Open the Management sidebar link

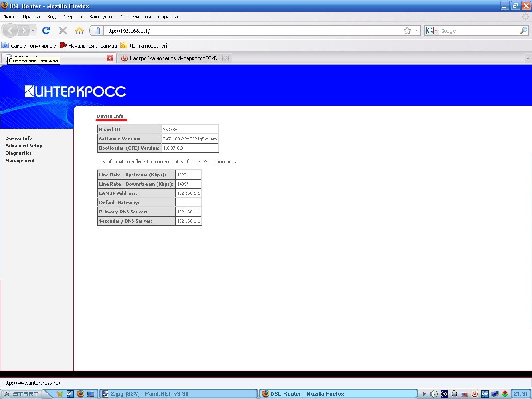coord(20,161)
